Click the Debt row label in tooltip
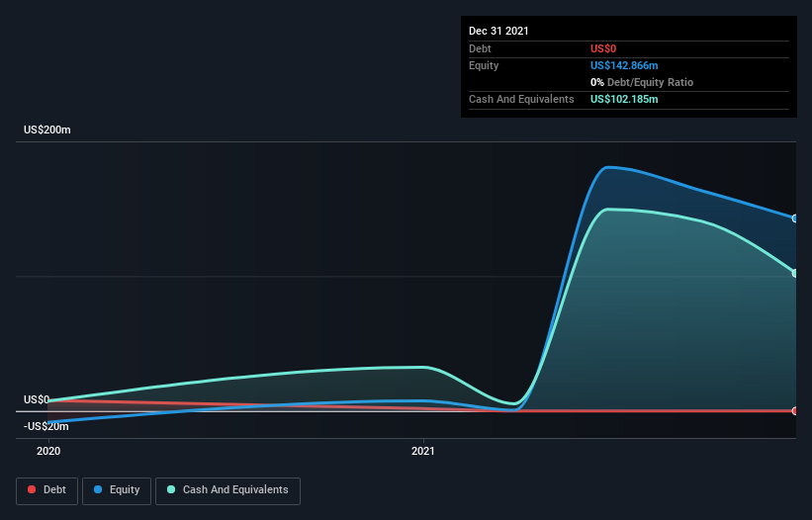The height and width of the screenshot is (520, 812). click(480, 48)
